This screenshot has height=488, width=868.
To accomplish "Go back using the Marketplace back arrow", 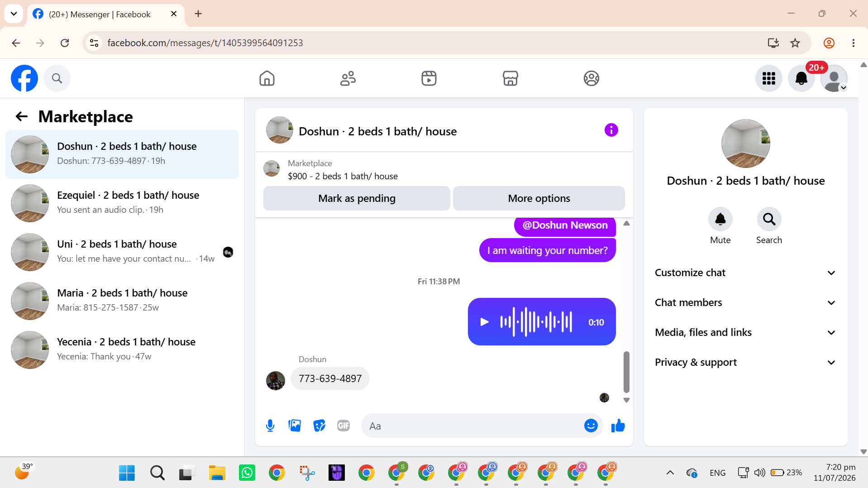I will coord(22,116).
